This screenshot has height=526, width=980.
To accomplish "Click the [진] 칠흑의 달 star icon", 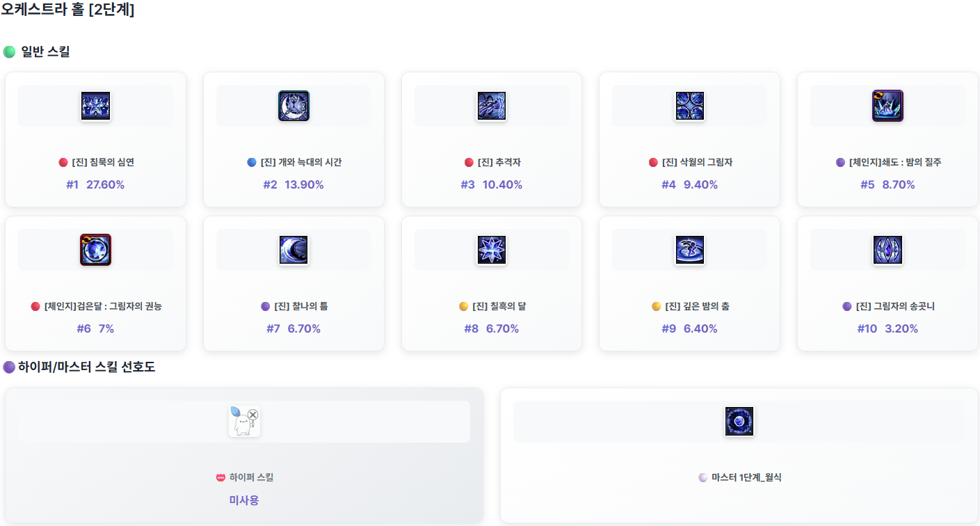I will click(491, 250).
